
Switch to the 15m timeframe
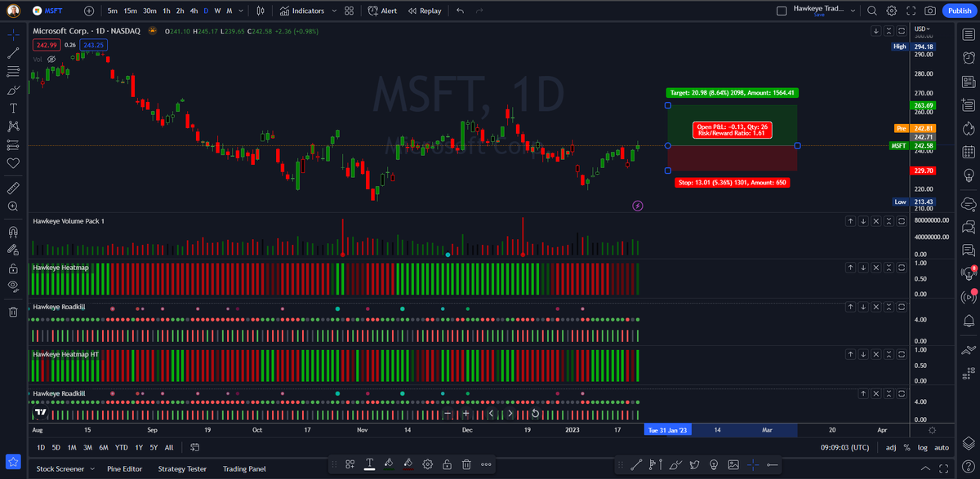coord(130,11)
